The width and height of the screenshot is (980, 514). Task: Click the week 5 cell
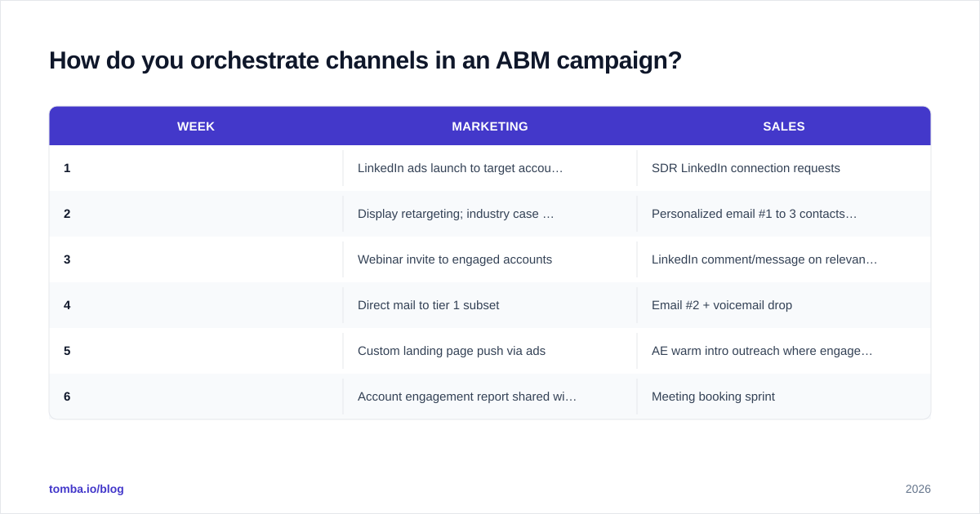coord(196,351)
